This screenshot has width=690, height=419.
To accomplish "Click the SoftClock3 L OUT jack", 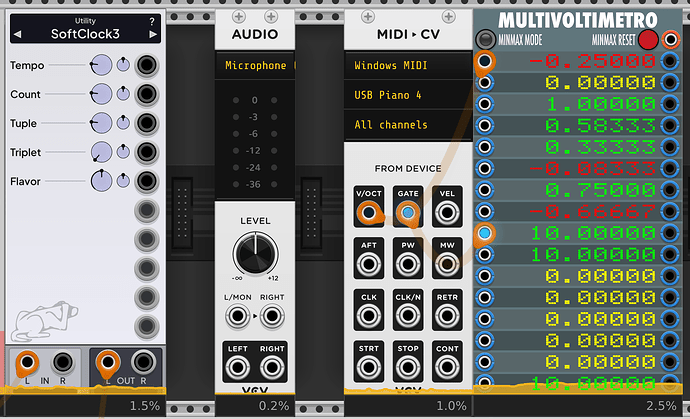I will click(107, 363).
